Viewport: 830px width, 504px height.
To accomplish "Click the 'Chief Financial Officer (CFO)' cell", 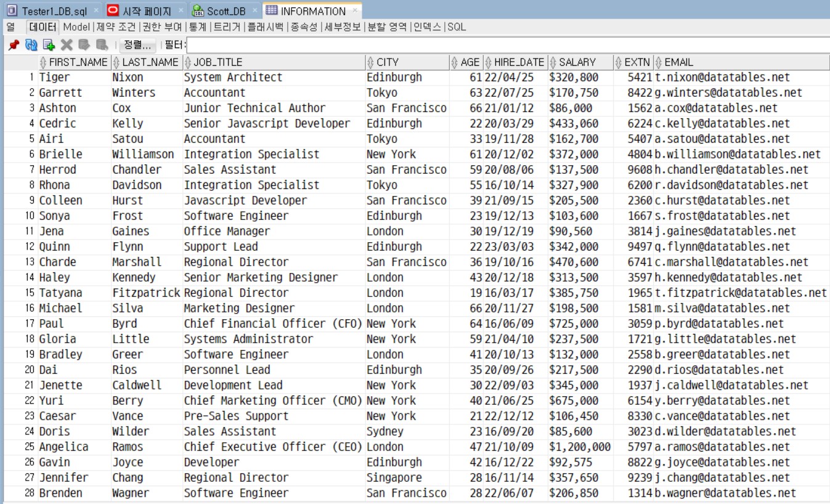I will [274, 324].
